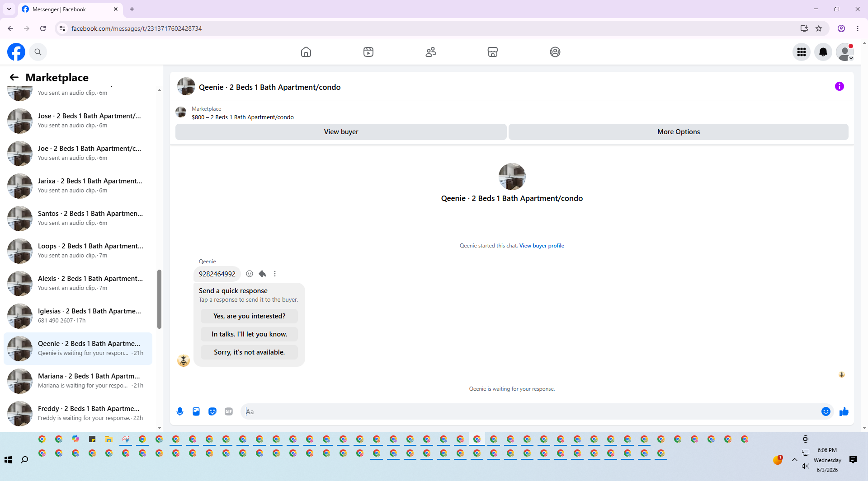
Task: Open the Marketplace storefront icon
Action: point(493,52)
